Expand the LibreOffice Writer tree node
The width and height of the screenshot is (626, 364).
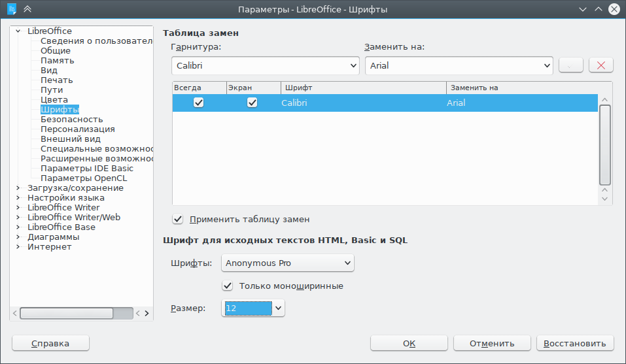point(18,207)
